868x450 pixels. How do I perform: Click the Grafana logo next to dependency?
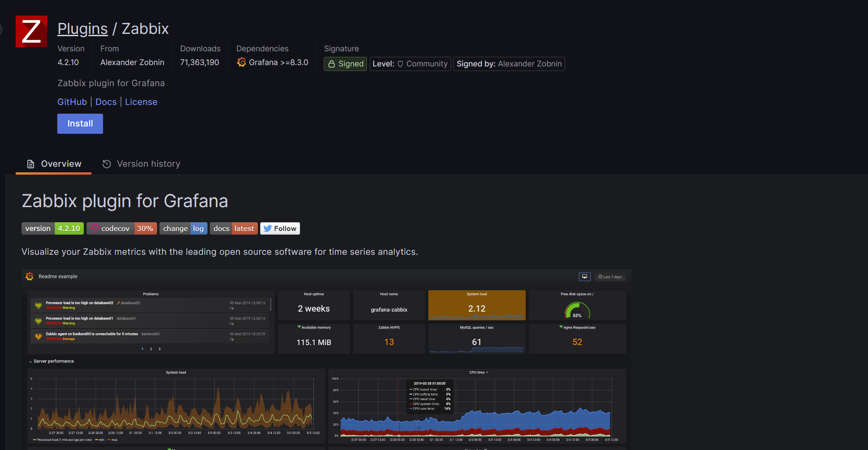point(241,62)
